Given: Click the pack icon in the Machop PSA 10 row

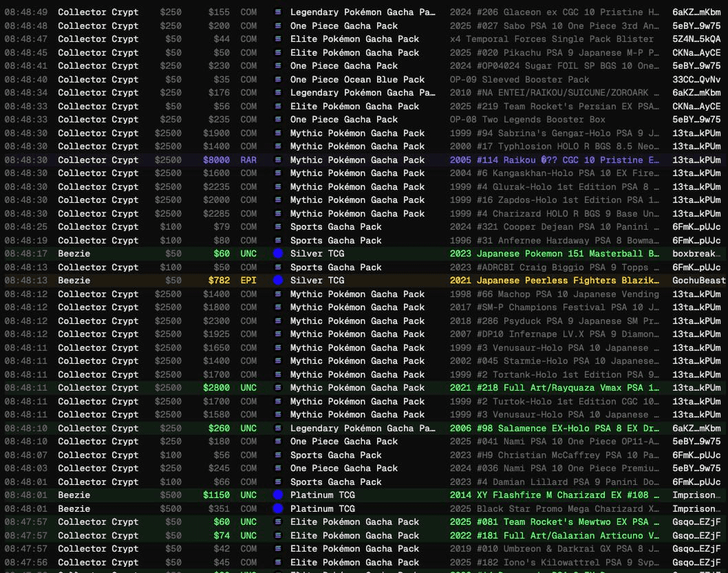Looking at the screenshot, I should pyautogui.click(x=277, y=294).
